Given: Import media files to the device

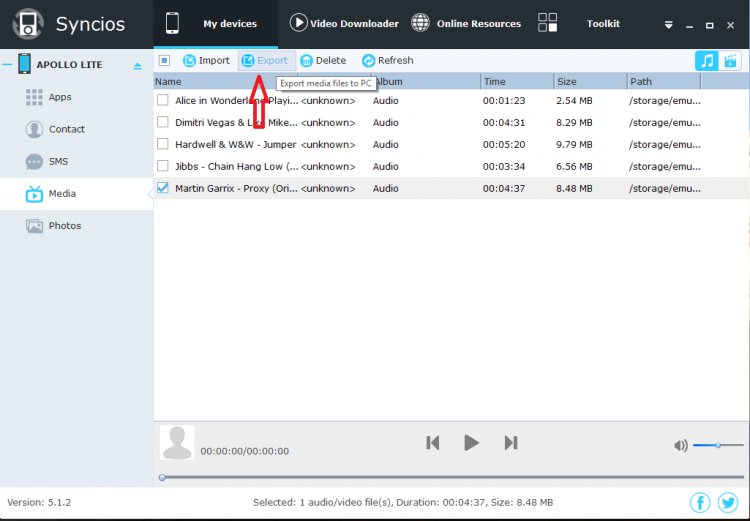Looking at the screenshot, I should [206, 61].
